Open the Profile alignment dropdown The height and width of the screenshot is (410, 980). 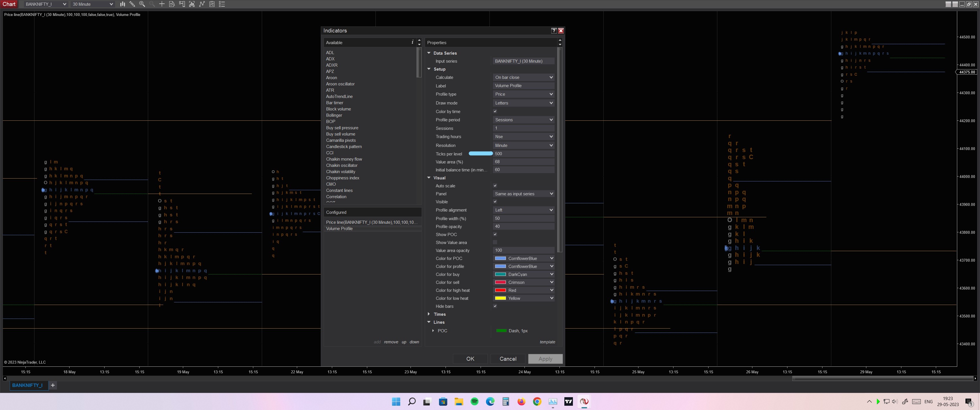click(524, 210)
